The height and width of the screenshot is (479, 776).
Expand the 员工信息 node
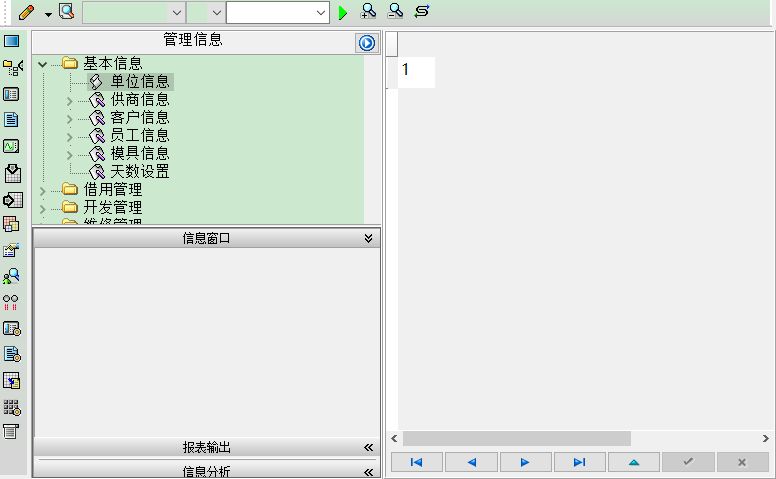[70, 137]
